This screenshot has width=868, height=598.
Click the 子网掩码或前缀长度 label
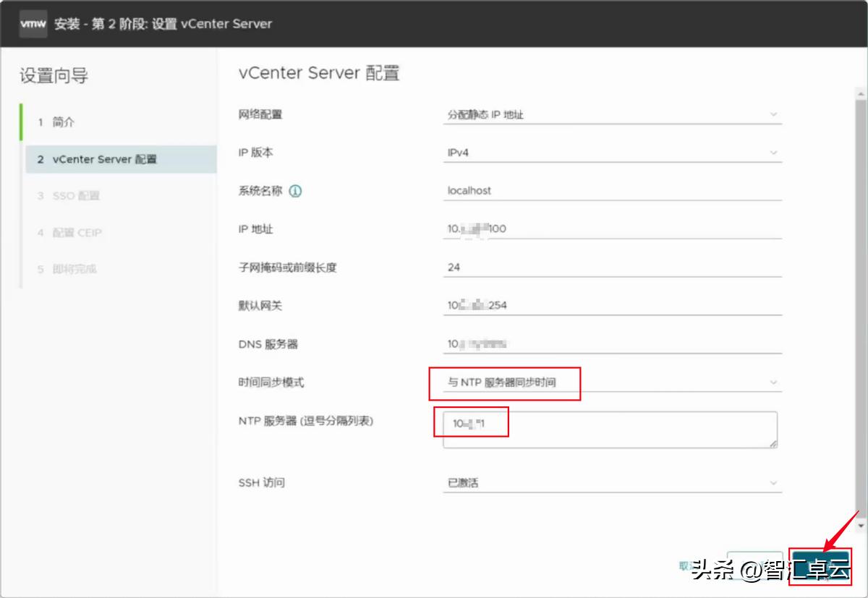[288, 268]
